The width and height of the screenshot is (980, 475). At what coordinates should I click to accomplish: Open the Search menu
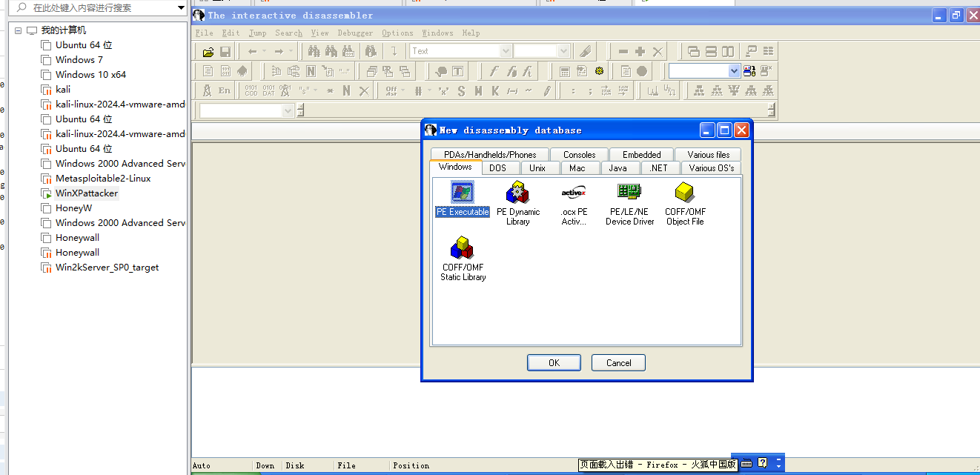288,33
